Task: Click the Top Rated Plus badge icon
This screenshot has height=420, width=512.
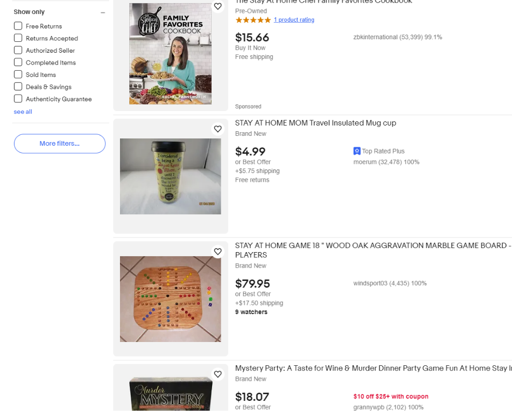Action: pyautogui.click(x=357, y=151)
